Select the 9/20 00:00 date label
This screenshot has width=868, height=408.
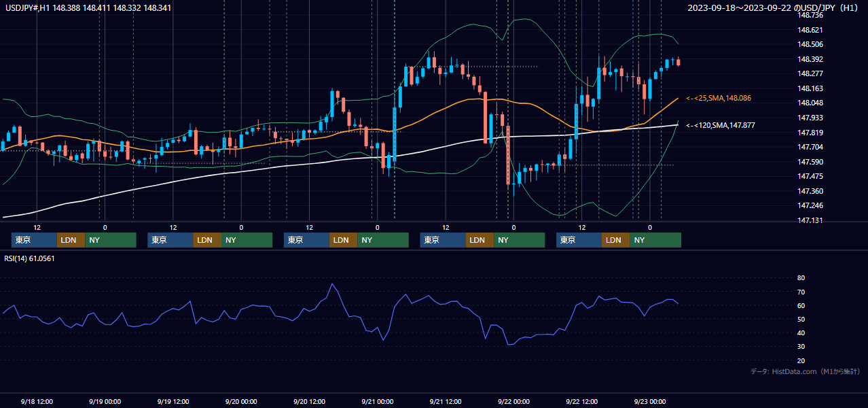pos(241,401)
